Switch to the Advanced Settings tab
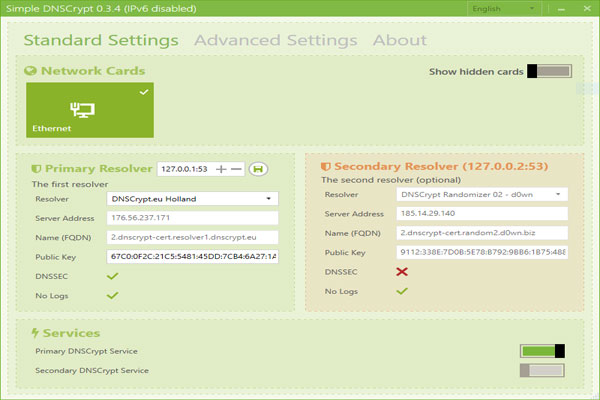The image size is (600, 400). pyautogui.click(x=275, y=41)
